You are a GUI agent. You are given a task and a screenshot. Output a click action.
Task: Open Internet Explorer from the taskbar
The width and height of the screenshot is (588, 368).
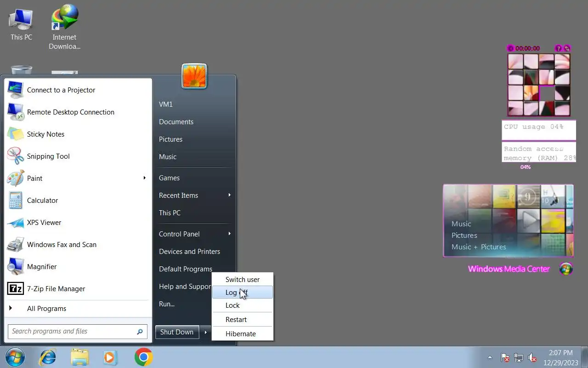coord(47,357)
